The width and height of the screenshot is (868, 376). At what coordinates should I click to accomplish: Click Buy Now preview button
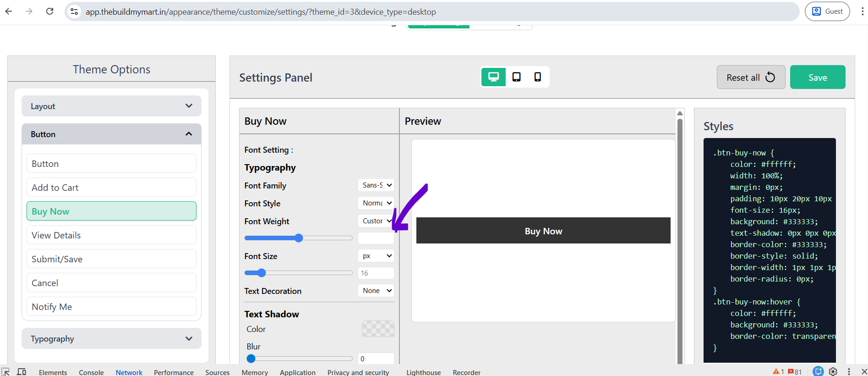coord(543,230)
